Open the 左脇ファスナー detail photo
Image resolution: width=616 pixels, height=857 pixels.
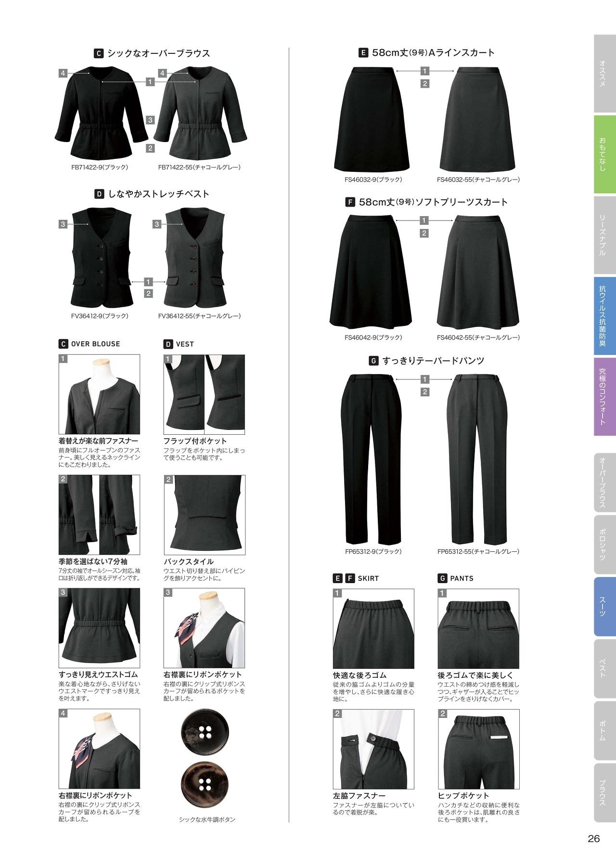click(373, 749)
